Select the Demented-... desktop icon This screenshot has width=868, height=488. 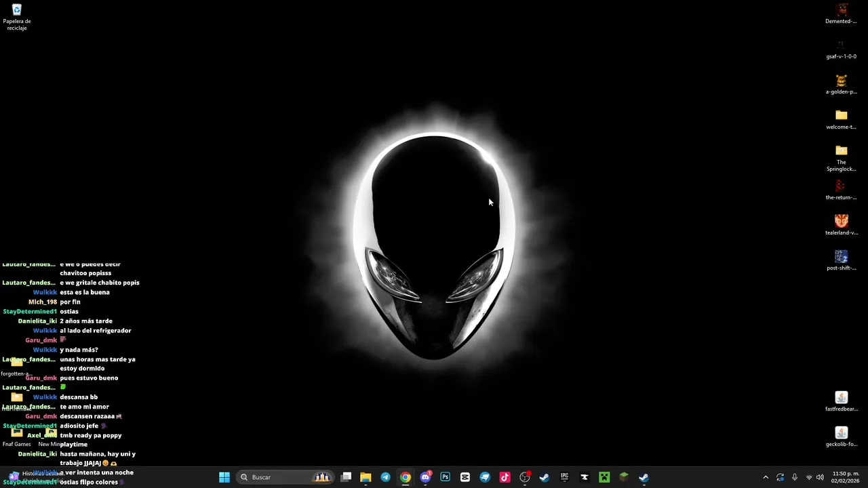[x=841, y=14]
